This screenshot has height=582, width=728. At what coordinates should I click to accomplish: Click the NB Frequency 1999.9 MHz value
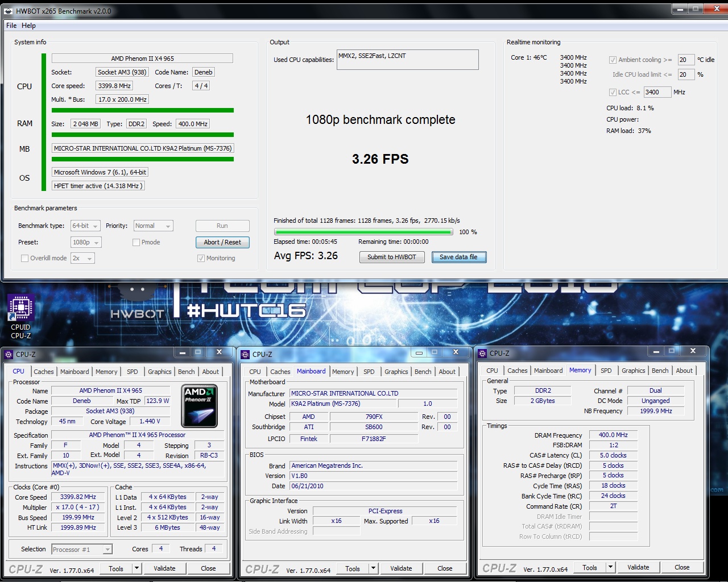tap(656, 411)
